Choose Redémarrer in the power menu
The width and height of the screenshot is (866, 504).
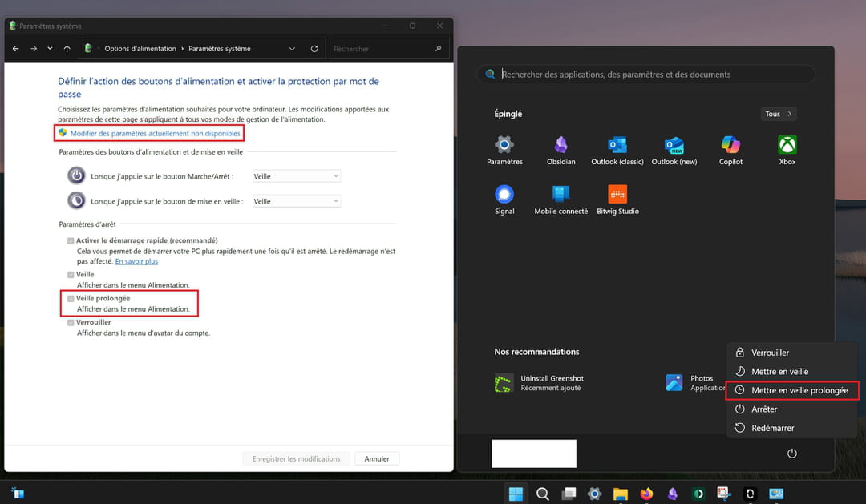click(772, 428)
